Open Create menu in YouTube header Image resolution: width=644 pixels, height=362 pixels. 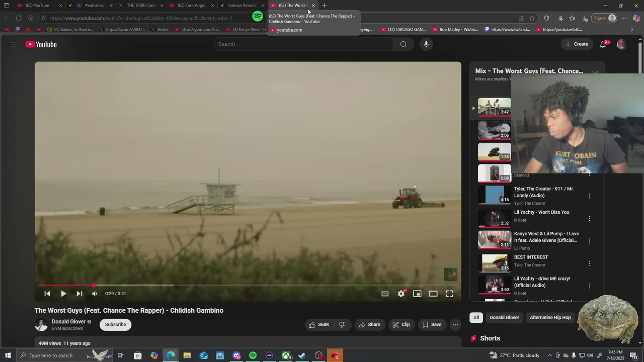pos(577,44)
